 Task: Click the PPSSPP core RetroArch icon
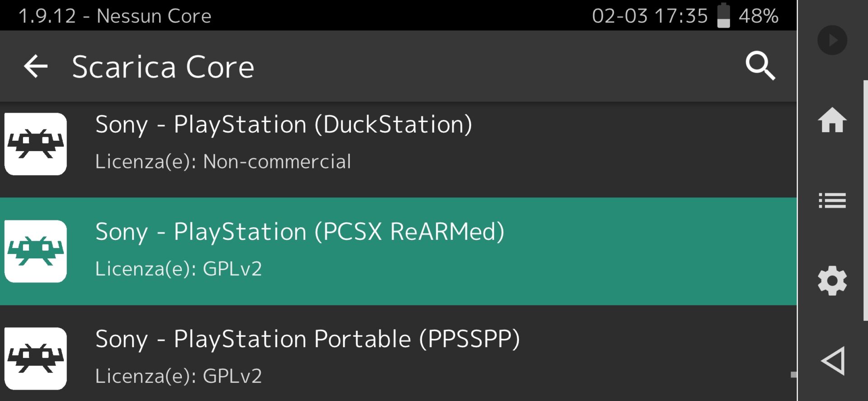[x=36, y=358]
